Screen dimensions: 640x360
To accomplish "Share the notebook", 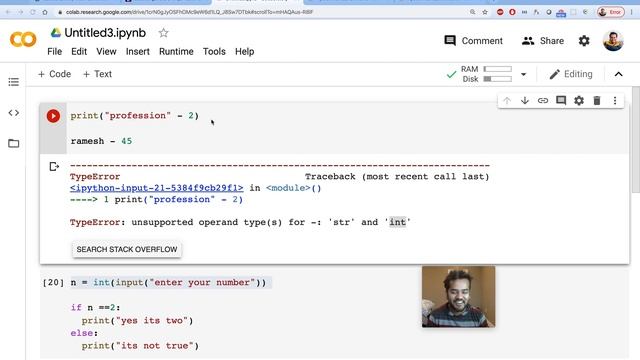I will click(x=543, y=41).
